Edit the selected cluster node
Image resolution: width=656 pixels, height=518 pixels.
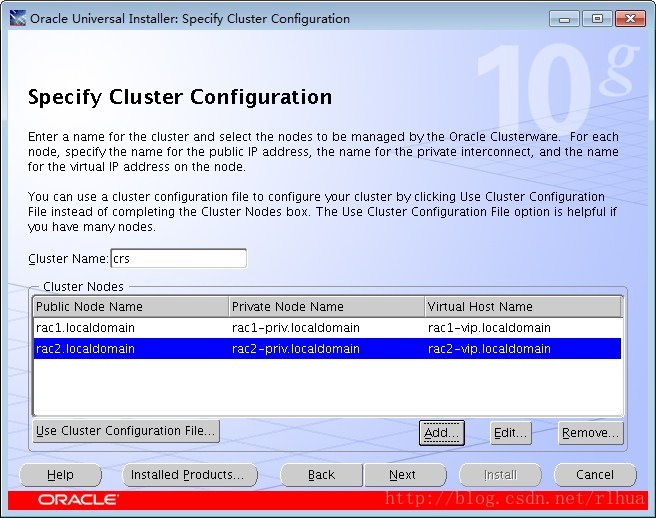click(x=510, y=433)
